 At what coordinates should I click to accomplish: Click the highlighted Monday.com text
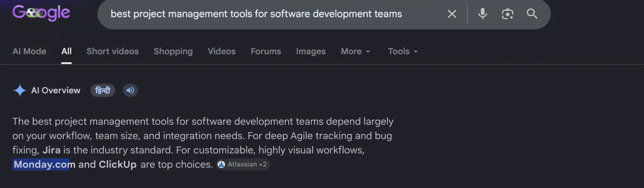[44, 164]
